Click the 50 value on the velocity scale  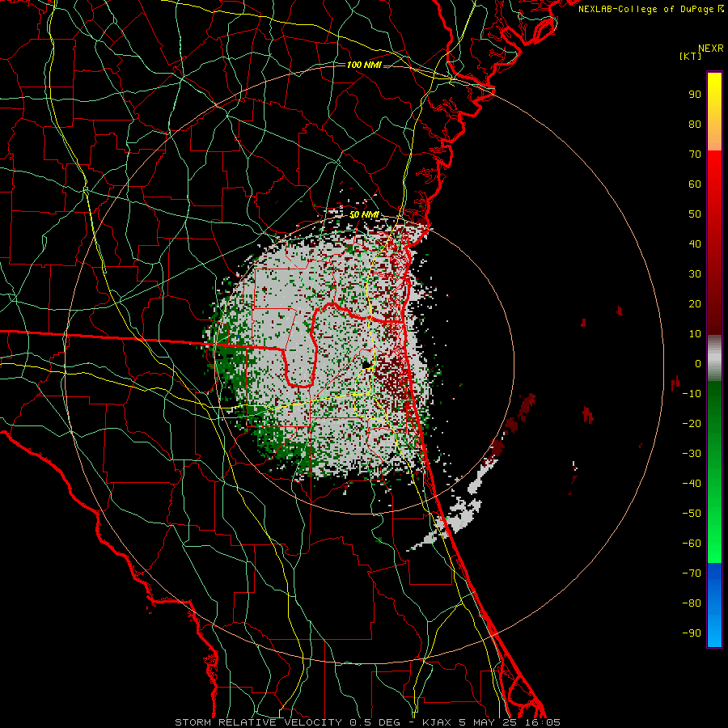pos(695,214)
